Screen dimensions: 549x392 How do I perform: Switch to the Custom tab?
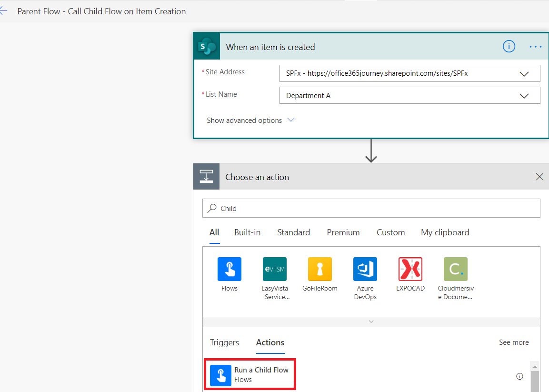tap(390, 232)
